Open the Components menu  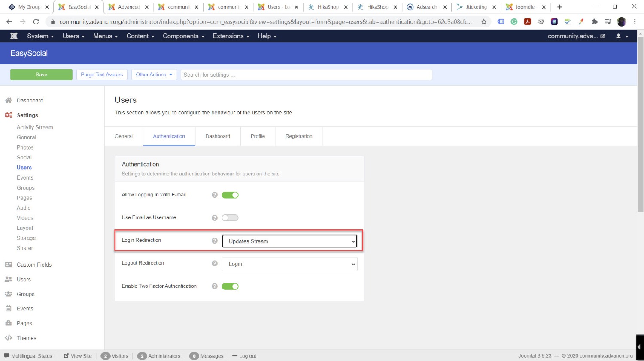coord(183,36)
